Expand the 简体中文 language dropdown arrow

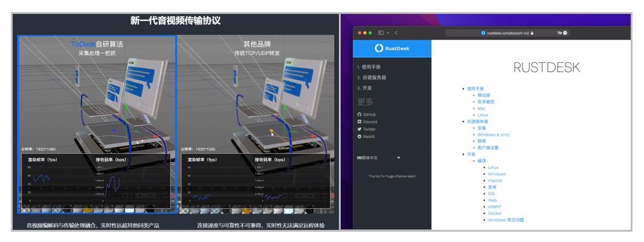tap(398, 158)
